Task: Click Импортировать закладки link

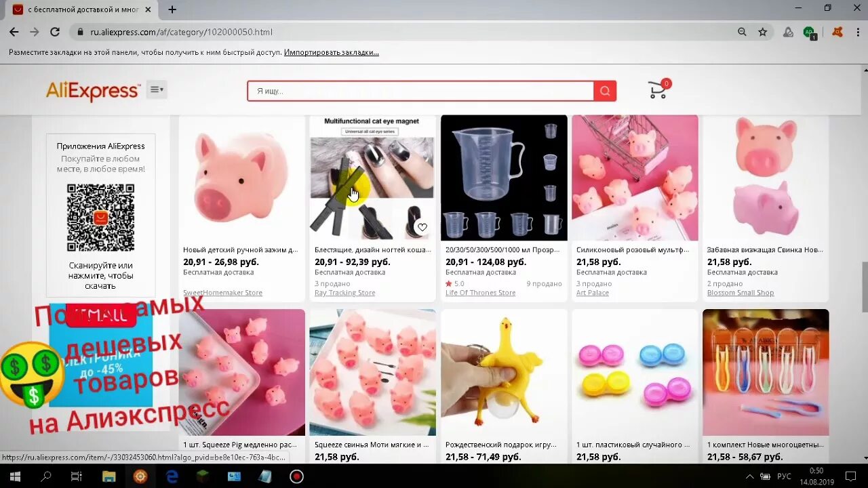Action: tap(331, 52)
